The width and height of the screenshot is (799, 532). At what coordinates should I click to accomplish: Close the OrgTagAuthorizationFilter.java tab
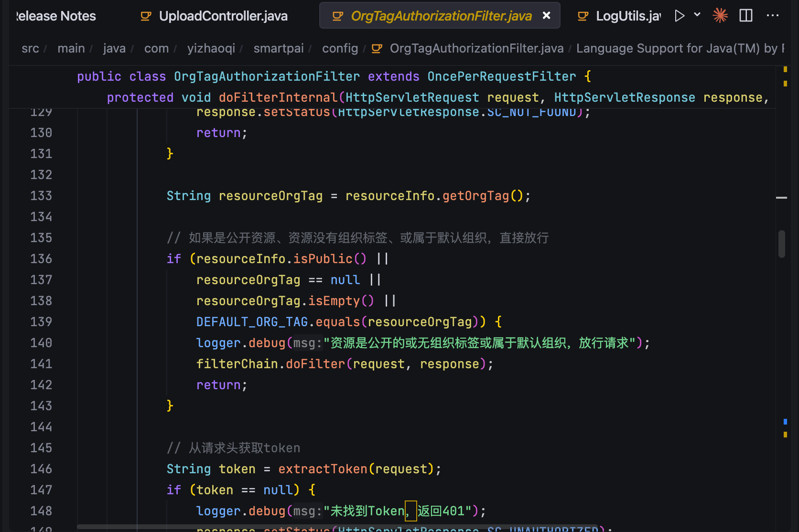[x=547, y=16]
